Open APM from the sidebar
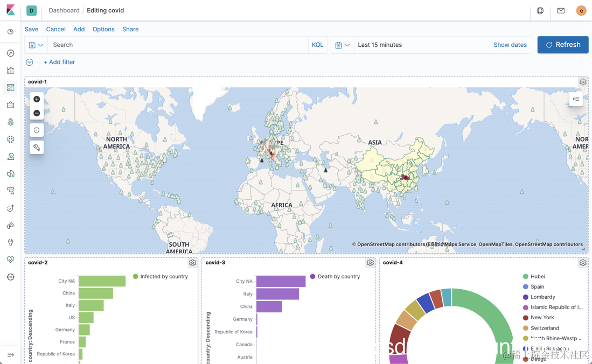The image size is (592, 364). click(11, 191)
